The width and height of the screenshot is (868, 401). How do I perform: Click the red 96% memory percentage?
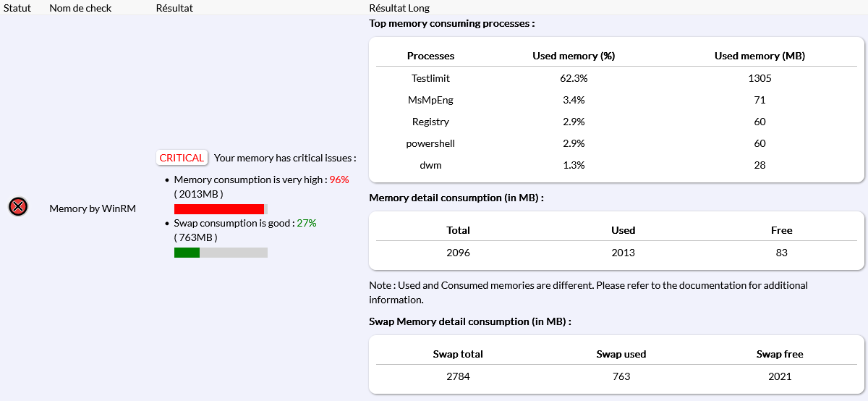[x=339, y=180]
